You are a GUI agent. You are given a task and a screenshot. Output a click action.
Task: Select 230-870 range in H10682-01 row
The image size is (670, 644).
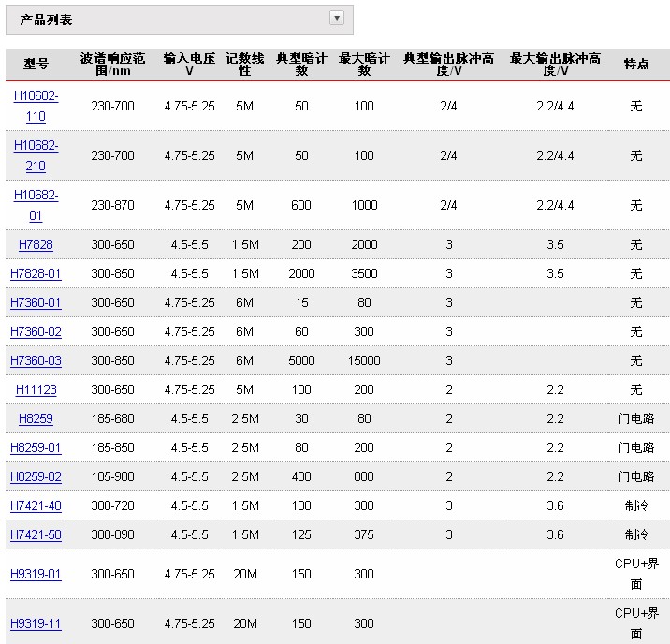(113, 205)
